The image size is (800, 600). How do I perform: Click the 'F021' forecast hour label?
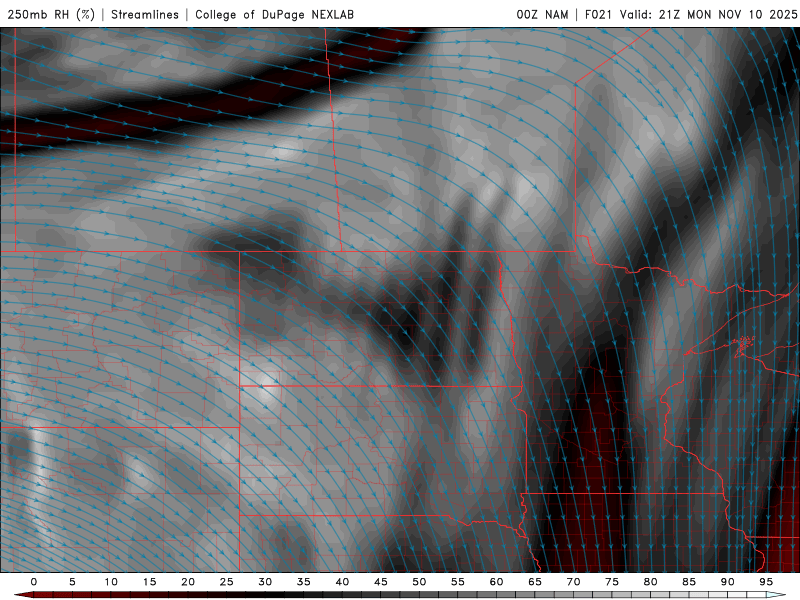(598, 14)
